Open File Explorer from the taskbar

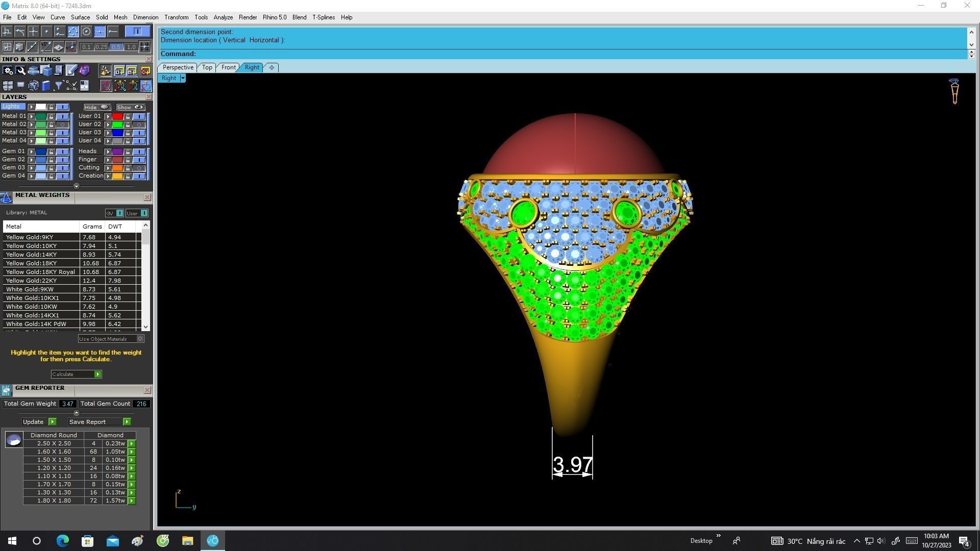187,541
